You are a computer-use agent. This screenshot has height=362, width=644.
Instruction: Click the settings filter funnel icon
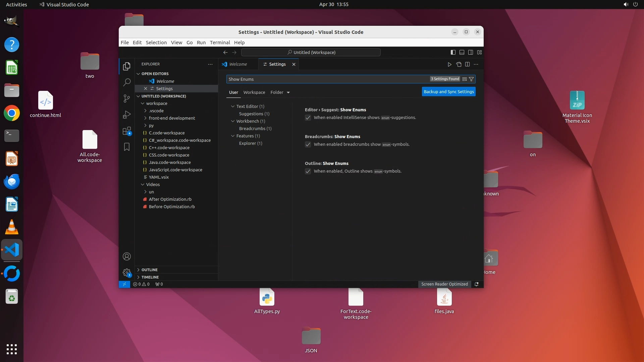[471, 79]
